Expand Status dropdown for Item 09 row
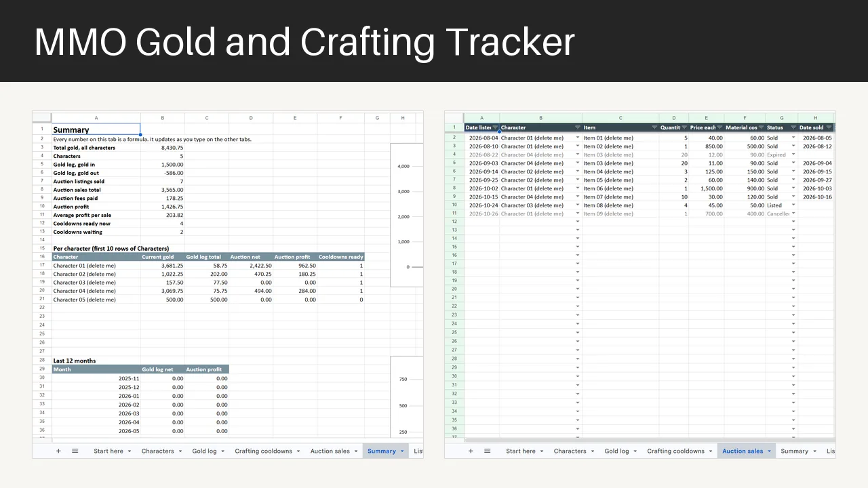Viewport: 868px width, 488px height. 793,213
